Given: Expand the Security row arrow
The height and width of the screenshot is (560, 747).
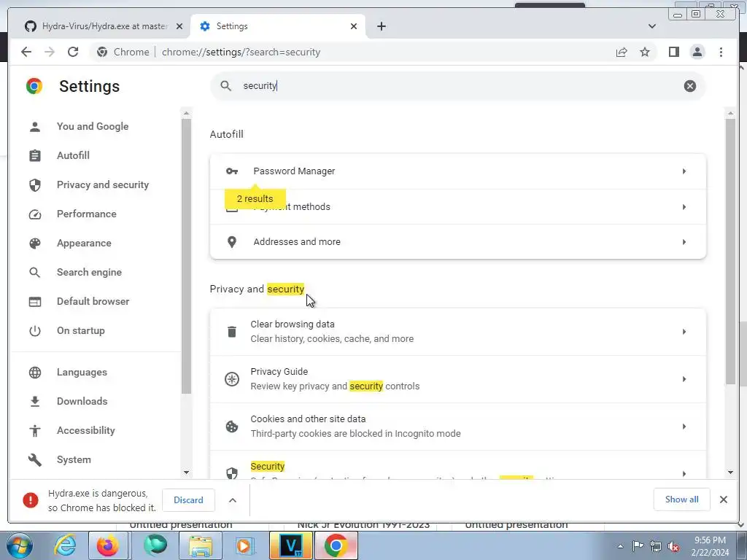Looking at the screenshot, I should click(684, 473).
